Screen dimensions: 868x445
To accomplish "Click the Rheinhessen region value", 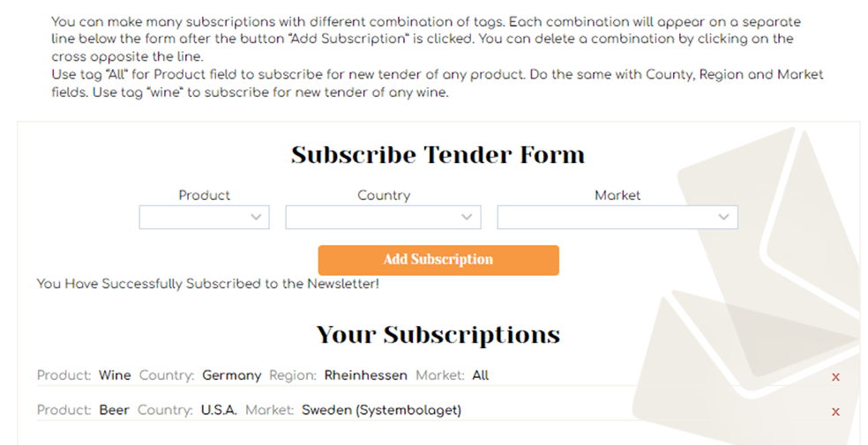I will [366, 375].
